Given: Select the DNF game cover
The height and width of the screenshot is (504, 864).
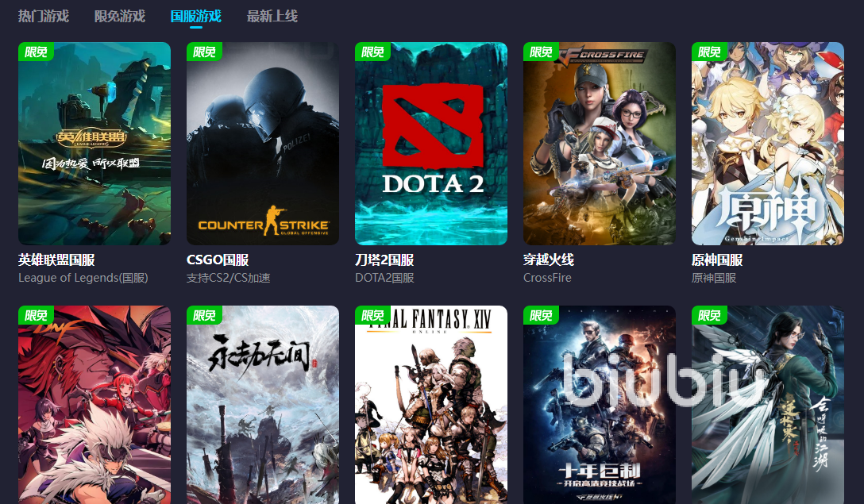Looking at the screenshot, I should click(x=94, y=405).
